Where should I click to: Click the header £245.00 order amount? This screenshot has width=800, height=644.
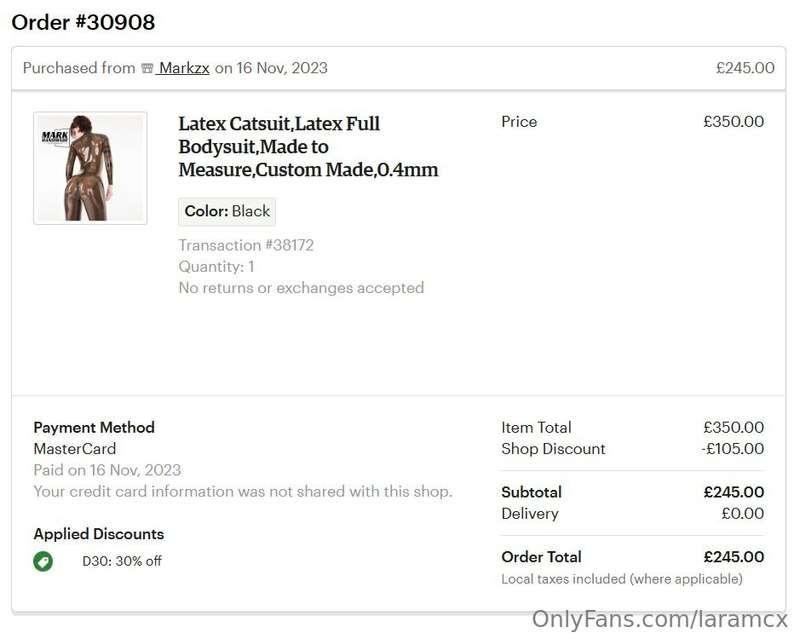pyautogui.click(x=745, y=68)
